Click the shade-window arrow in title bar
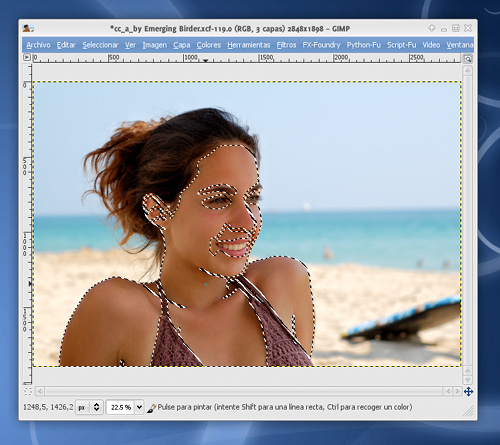Screen dimensions: 500x445 click(x=431, y=28)
